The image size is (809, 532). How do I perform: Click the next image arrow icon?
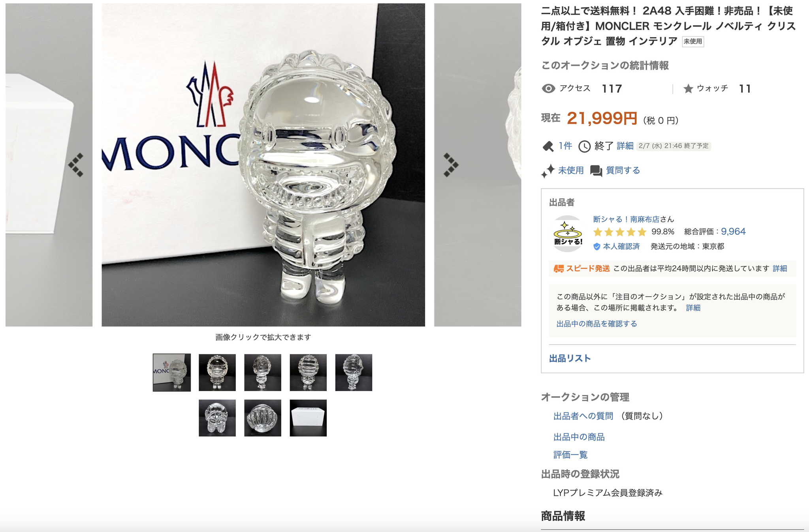[451, 165]
